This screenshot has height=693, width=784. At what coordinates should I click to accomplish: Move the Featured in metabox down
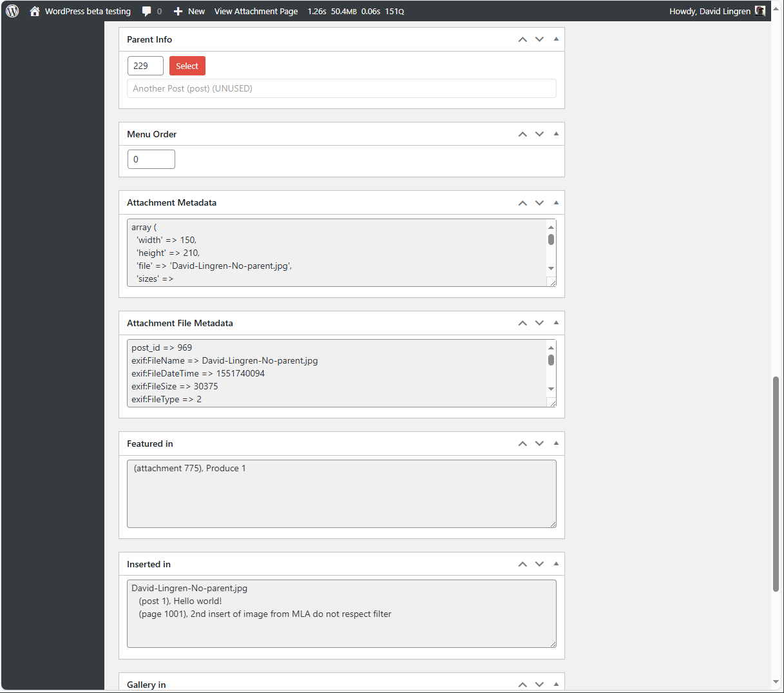539,444
